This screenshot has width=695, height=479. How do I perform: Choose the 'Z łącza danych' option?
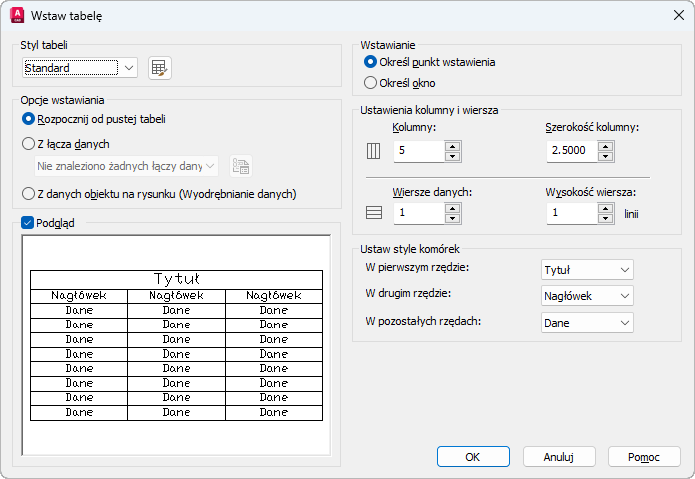(x=29, y=144)
